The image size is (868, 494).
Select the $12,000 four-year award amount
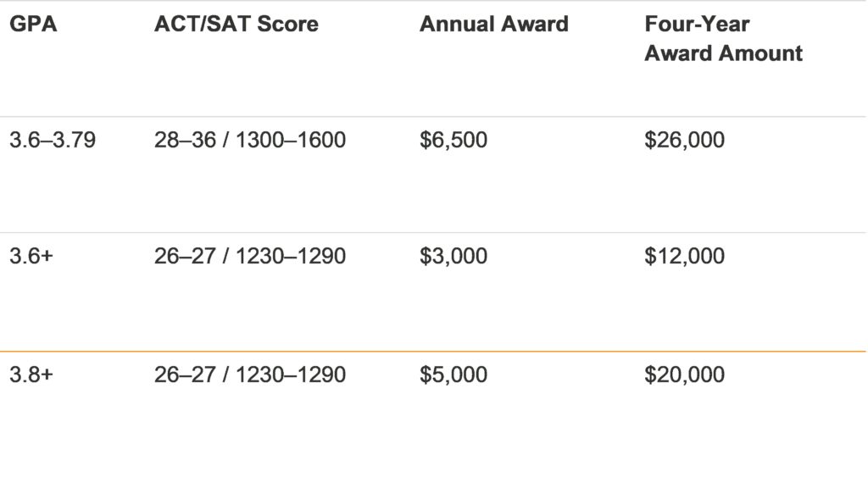[x=684, y=256]
